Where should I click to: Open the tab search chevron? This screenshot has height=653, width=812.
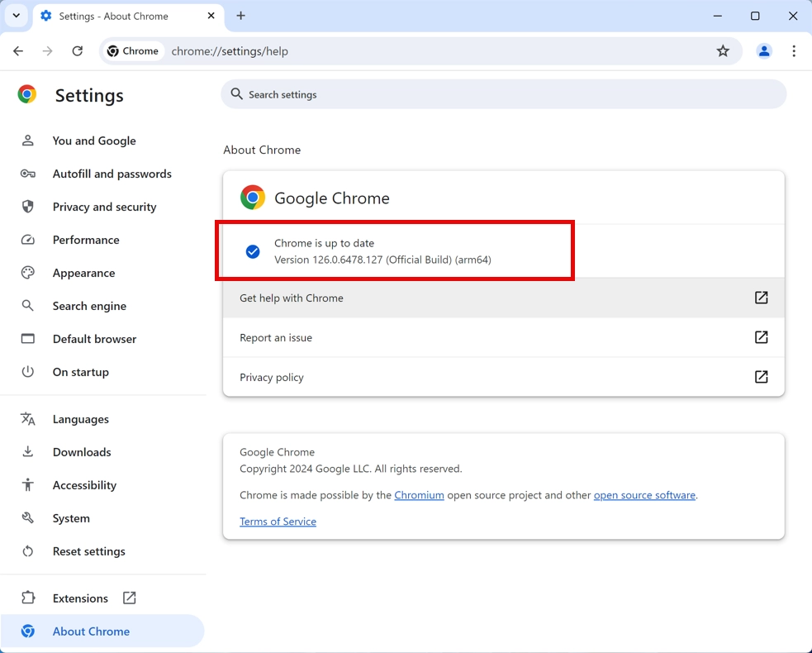[x=15, y=16]
